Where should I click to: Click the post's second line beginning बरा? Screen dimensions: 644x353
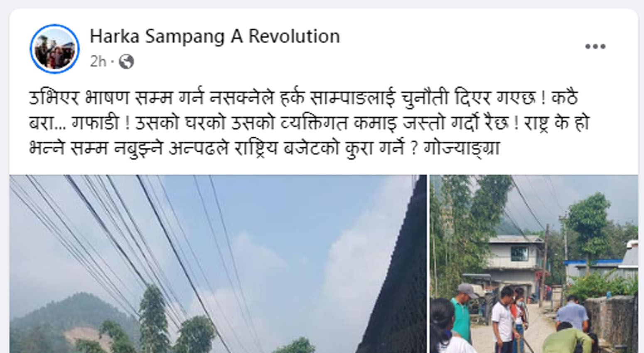(x=309, y=123)
